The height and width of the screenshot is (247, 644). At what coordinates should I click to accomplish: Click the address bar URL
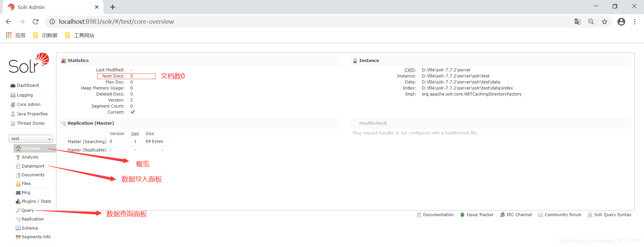pos(116,22)
